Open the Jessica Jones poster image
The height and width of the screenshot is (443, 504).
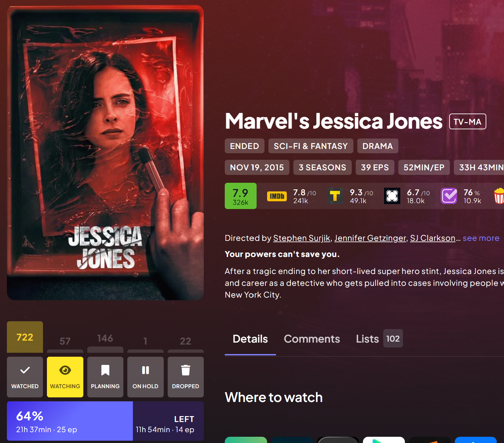click(x=105, y=153)
